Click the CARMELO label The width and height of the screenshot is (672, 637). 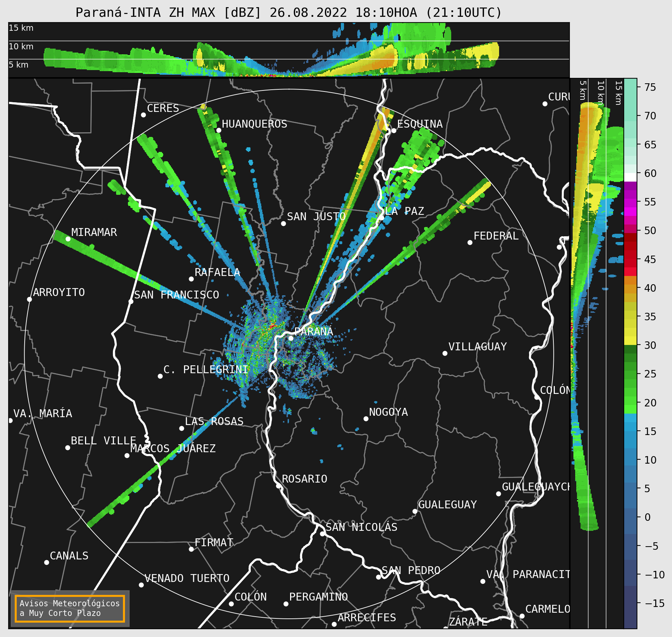click(548, 609)
